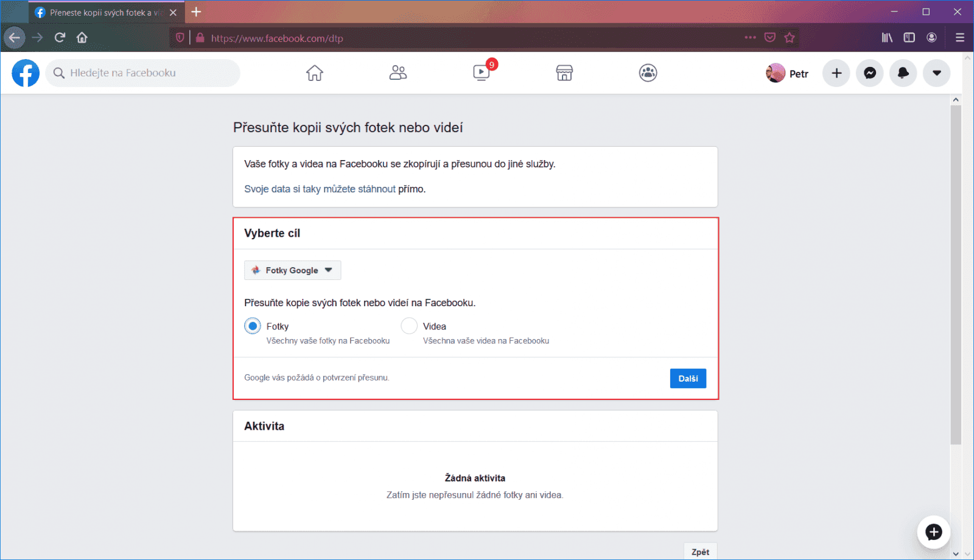The image size is (974, 560).
Task: Click the Zpět button
Action: [700, 551]
